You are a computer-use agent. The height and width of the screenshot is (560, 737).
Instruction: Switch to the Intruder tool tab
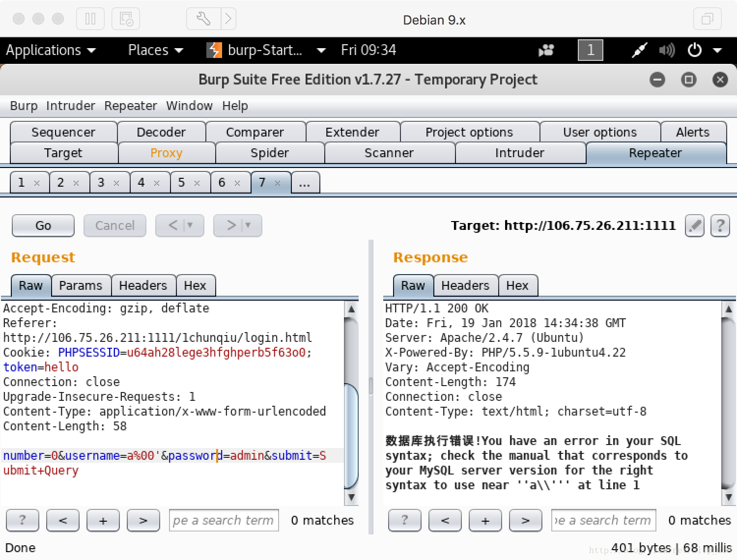(520, 153)
